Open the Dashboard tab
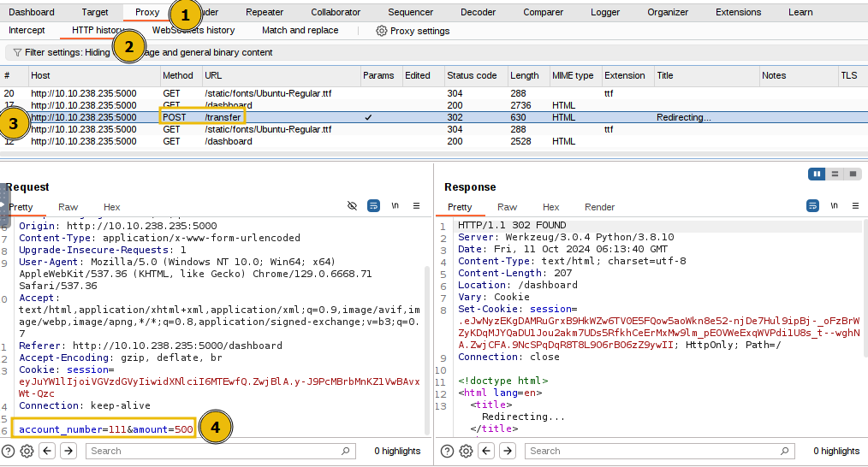The image size is (868, 467). 32,12
